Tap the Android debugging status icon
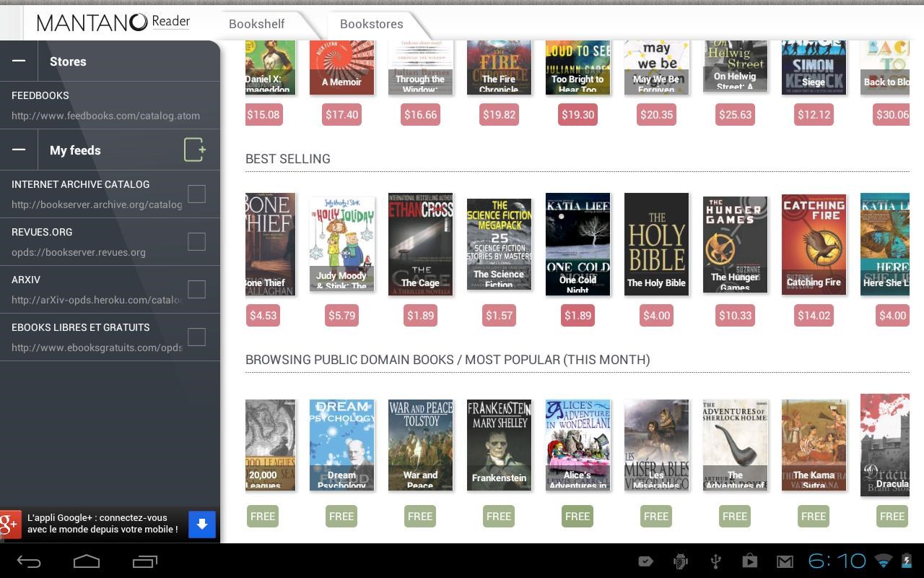The height and width of the screenshot is (578, 924). click(679, 561)
